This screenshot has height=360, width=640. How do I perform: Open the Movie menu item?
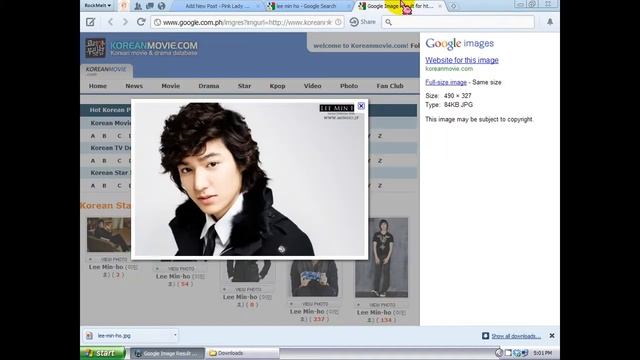point(171,86)
